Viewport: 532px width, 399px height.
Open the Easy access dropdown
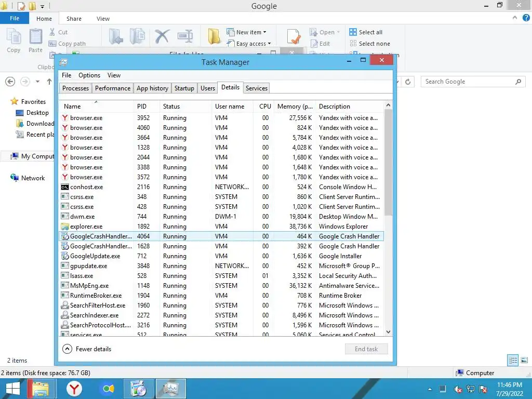tap(249, 44)
